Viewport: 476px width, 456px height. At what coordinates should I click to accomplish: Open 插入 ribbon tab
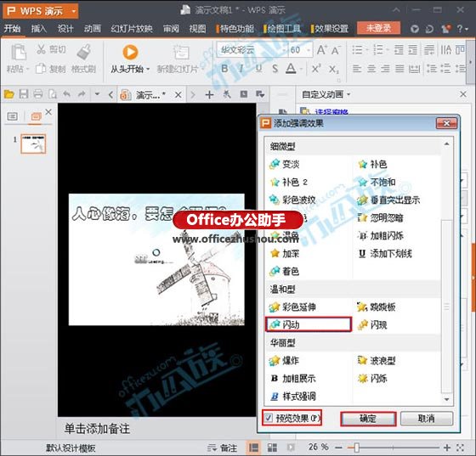coord(39,29)
